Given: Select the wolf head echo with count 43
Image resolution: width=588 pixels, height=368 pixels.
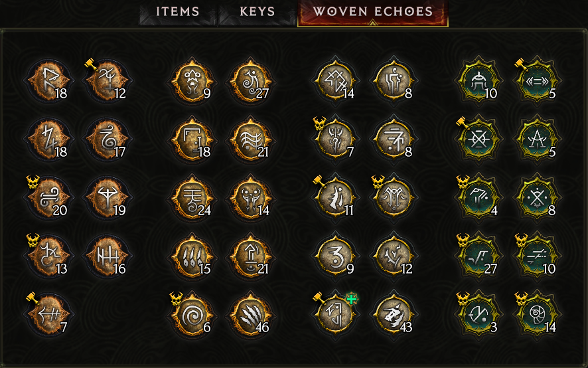Looking at the screenshot, I should click(x=394, y=315).
